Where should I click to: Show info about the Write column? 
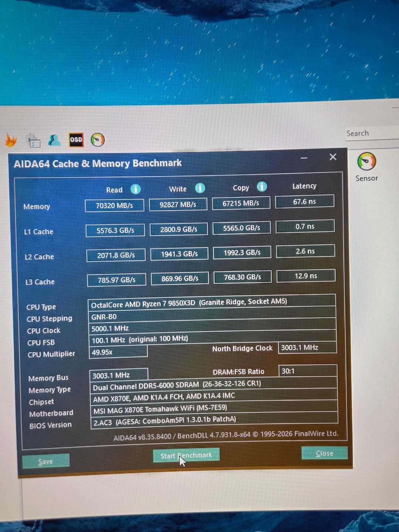[200, 188]
